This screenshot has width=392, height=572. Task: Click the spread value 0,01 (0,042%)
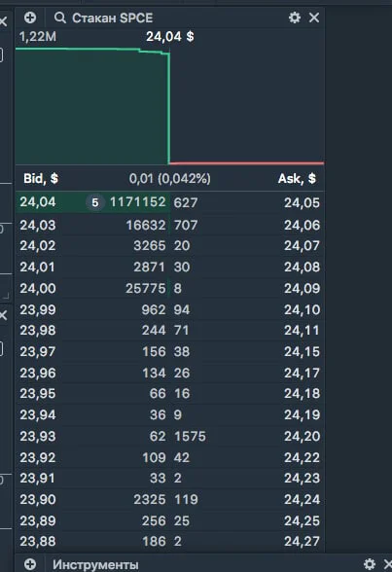170,178
